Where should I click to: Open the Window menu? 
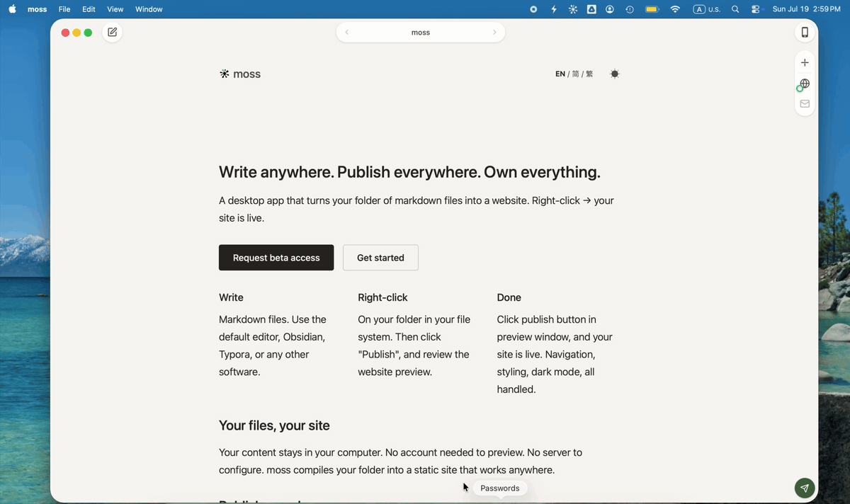click(x=149, y=9)
